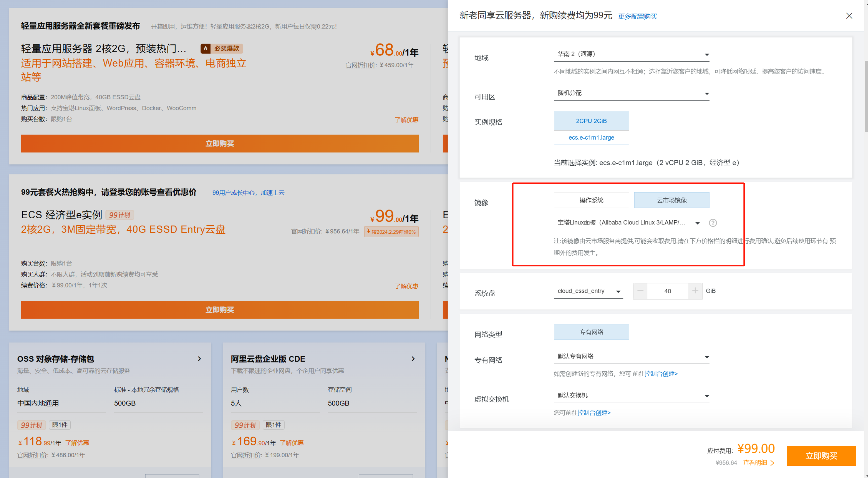Screen dimensions: 868x478
Task: Open the 更多配置购买 link
Action: [637, 17]
